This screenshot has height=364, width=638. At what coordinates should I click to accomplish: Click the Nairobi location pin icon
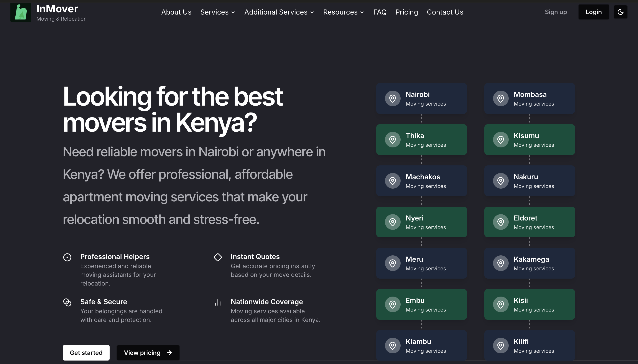tap(393, 98)
